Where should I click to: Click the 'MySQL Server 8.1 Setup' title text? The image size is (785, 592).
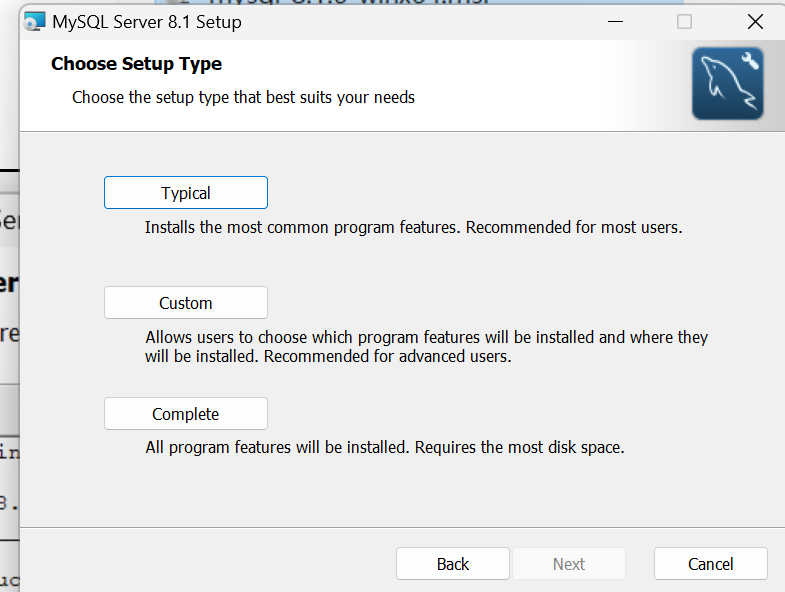click(x=147, y=22)
